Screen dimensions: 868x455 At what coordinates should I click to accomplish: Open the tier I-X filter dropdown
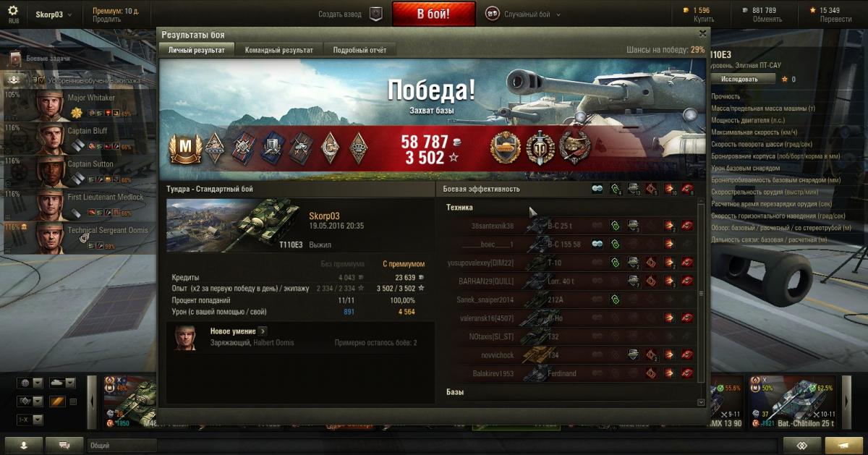[x=30, y=420]
